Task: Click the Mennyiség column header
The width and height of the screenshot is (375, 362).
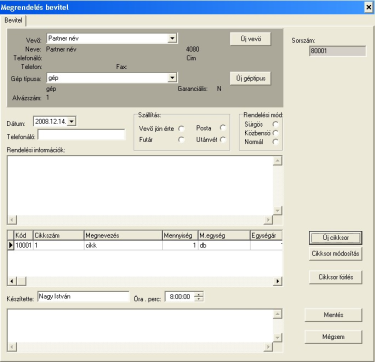Action: [180, 236]
